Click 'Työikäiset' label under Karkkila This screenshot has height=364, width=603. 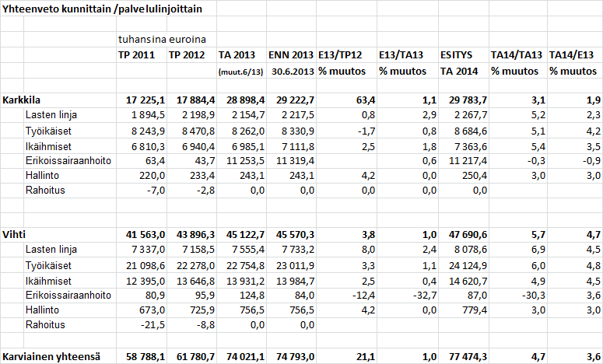tap(48, 131)
